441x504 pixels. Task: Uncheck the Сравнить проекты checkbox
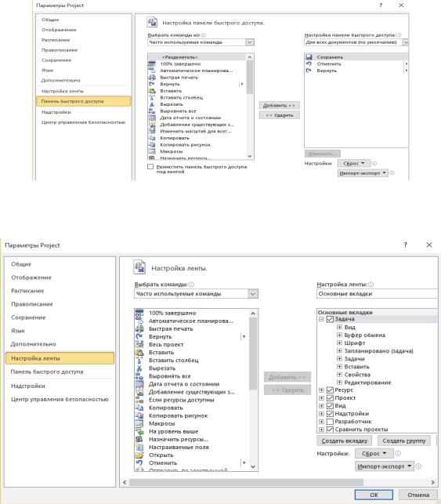pos(330,429)
